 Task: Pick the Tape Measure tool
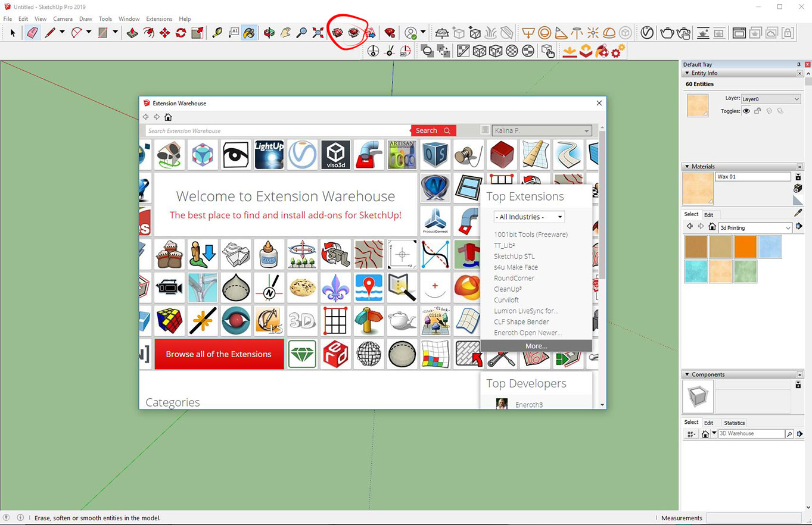[217, 33]
